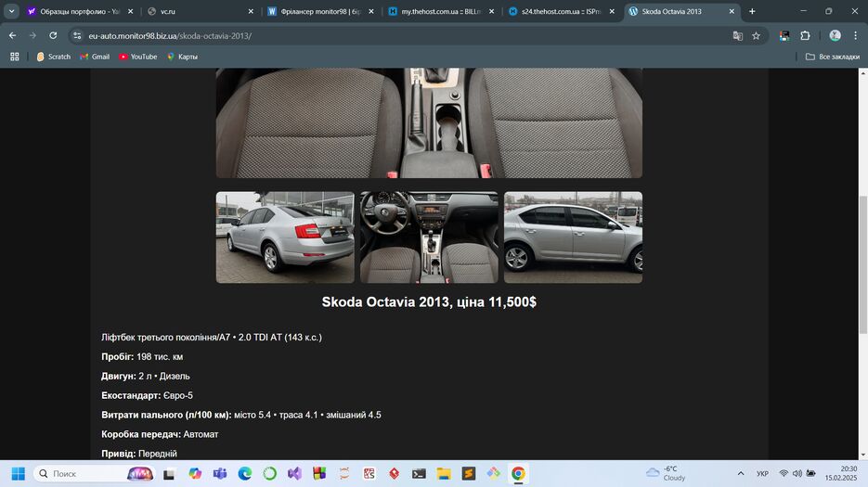Open the Gmail bookmark
The width and height of the screenshot is (868, 487).
click(x=95, y=57)
